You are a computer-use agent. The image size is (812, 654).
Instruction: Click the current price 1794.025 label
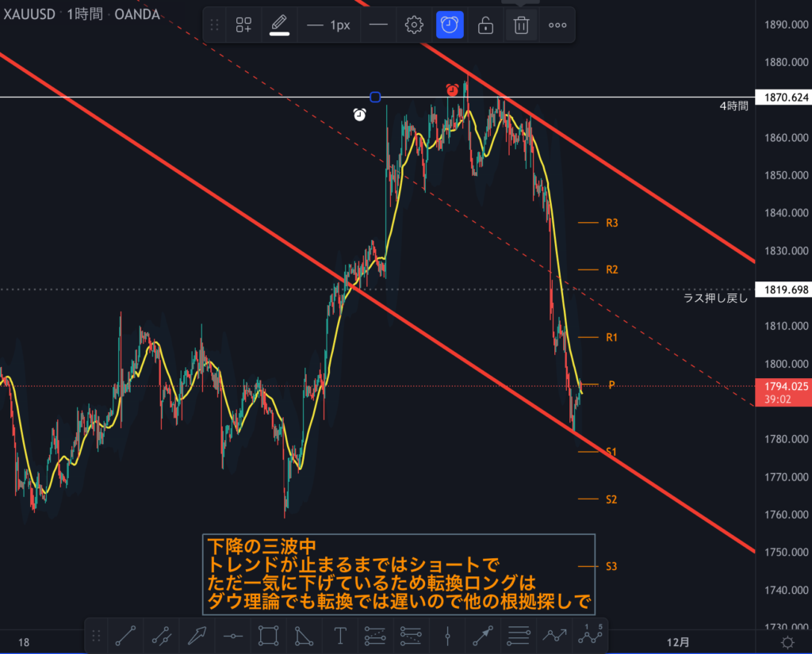[x=783, y=392]
